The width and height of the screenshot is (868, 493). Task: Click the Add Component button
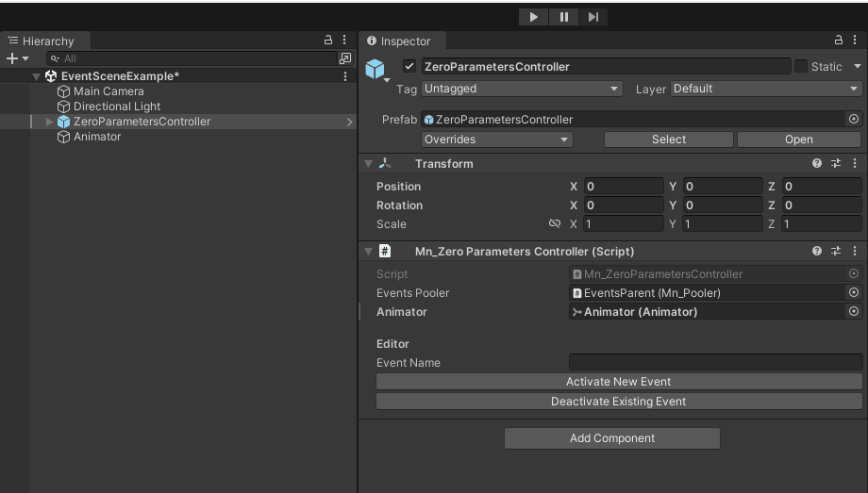[612, 438]
